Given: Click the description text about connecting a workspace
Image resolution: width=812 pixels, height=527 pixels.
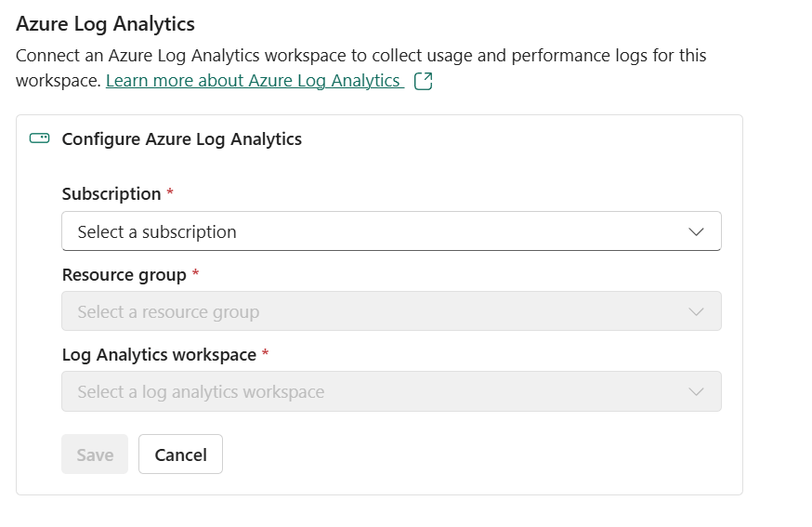Looking at the screenshot, I should point(360,56).
